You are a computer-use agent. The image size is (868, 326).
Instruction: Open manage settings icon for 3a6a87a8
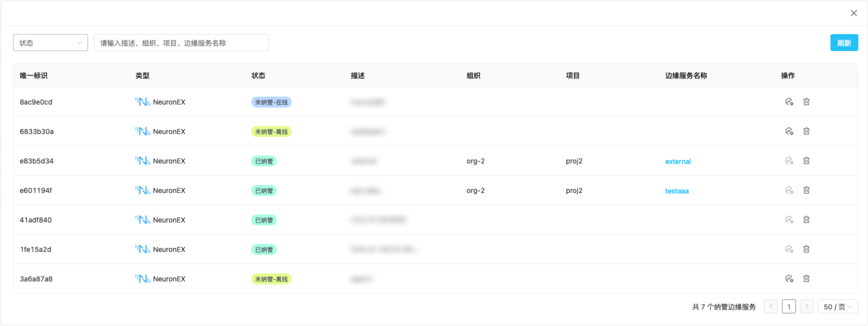[789, 278]
